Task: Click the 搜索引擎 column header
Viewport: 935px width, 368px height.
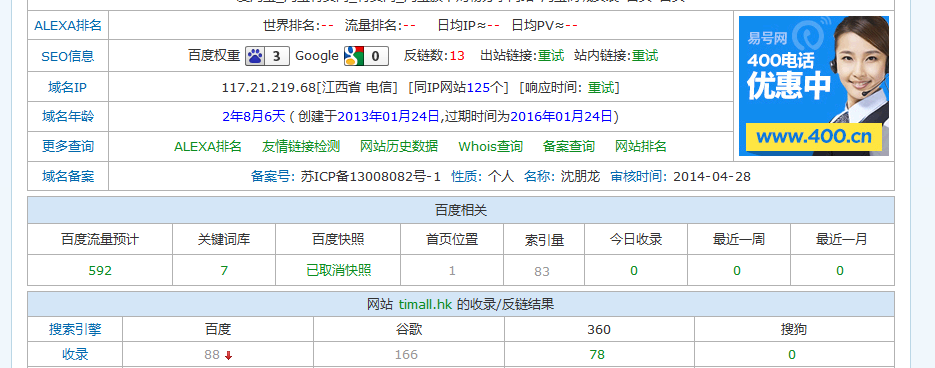Action: (75, 329)
